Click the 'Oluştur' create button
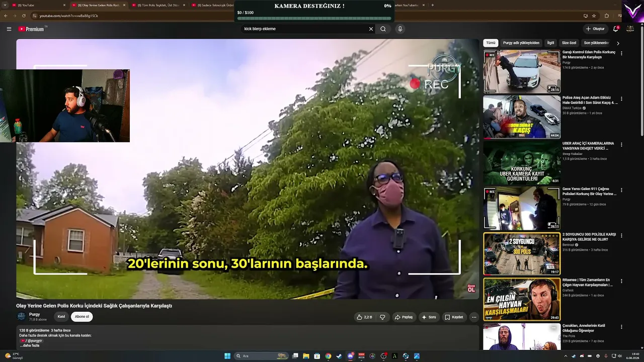 point(595,29)
